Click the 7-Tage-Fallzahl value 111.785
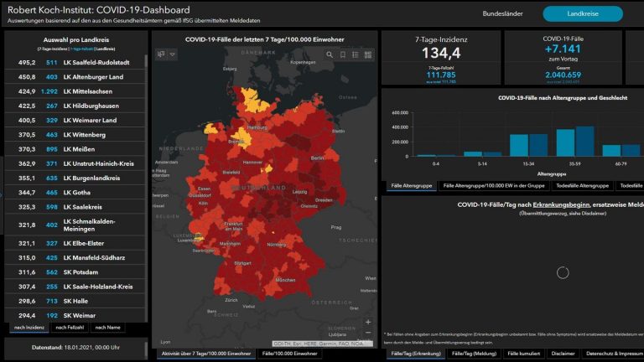 [441, 75]
